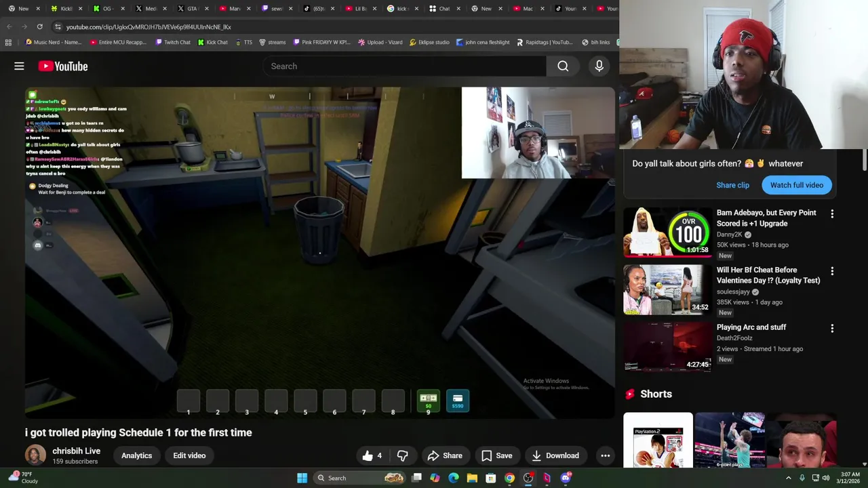The height and width of the screenshot is (488, 868).
Task: Click the Edit video button
Action: pos(189,455)
